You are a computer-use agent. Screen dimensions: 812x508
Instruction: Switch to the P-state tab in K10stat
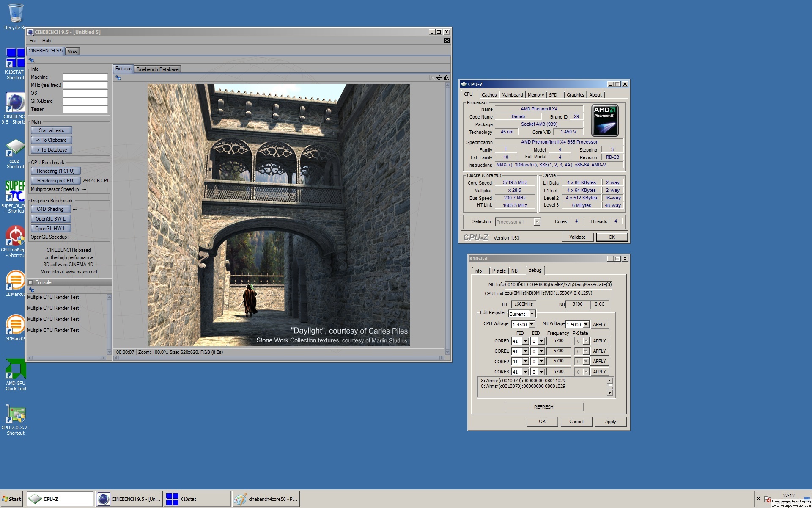[499, 271]
